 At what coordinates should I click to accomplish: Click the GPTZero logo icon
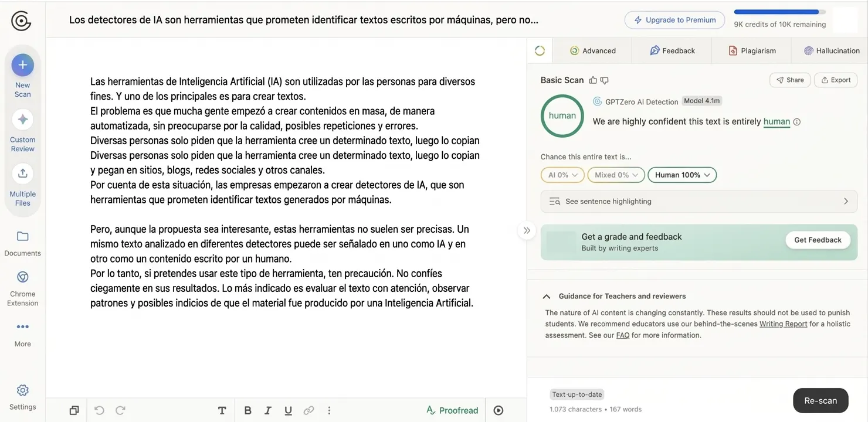tap(21, 21)
